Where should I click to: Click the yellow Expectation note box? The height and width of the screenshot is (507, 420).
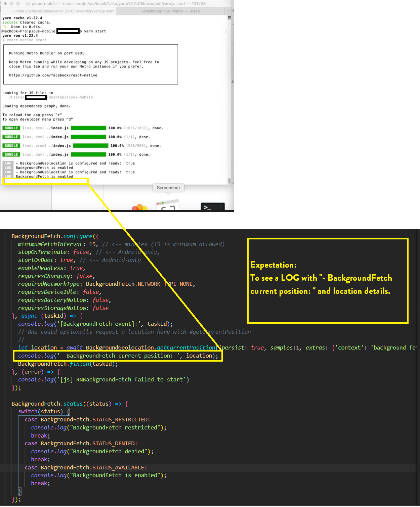pyautogui.click(x=328, y=280)
